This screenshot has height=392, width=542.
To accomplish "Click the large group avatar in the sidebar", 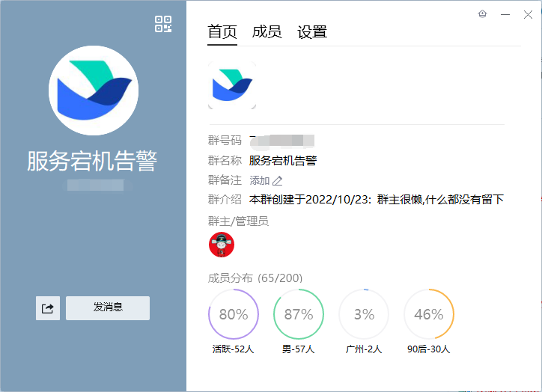I will pyautogui.click(x=94, y=91).
